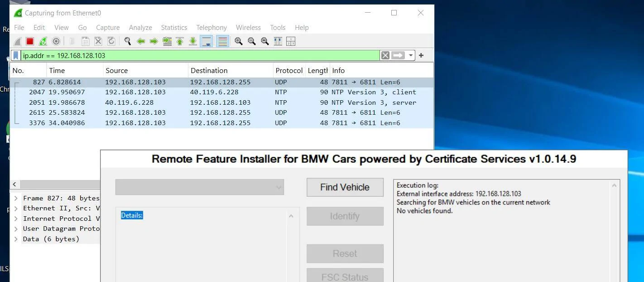Open recent display filters dropdown
644x282 pixels.
tap(411, 55)
